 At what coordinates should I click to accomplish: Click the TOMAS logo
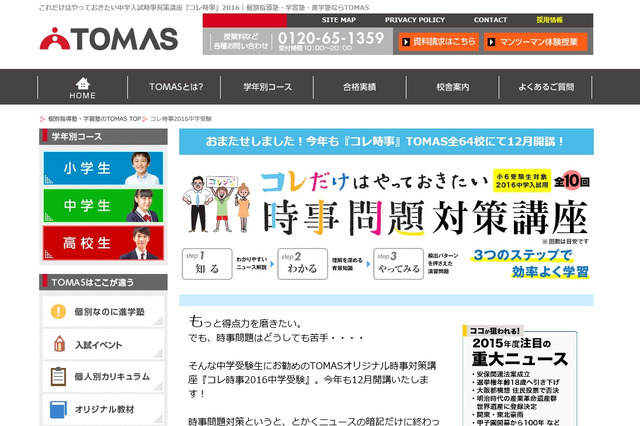[109, 39]
